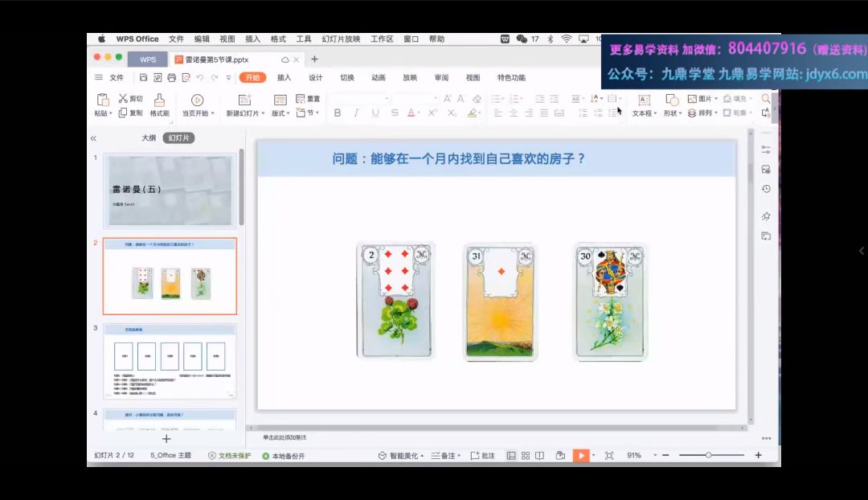Select slide 3 thumbnail

coord(170,361)
